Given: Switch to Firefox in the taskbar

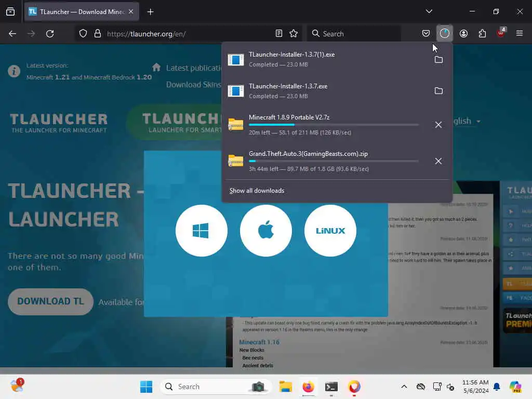Looking at the screenshot, I should point(308,387).
